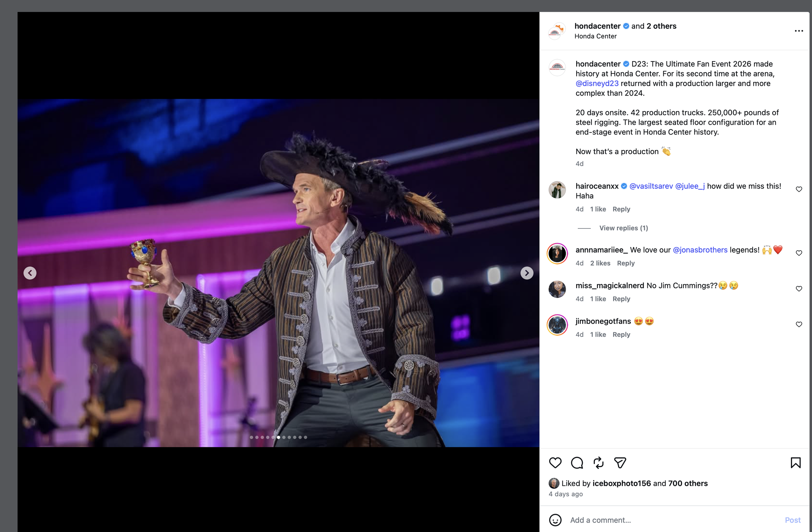Open the @jonasbrothers mention link

click(700, 250)
